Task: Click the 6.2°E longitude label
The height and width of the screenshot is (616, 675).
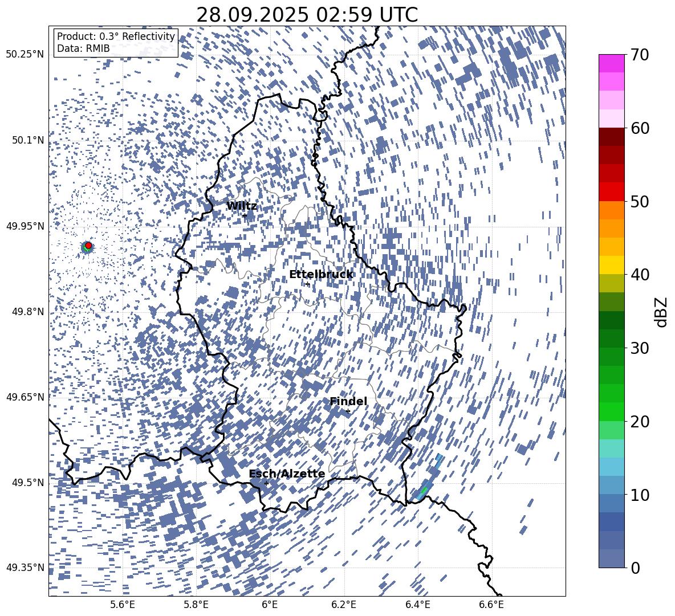Action: (x=344, y=605)
